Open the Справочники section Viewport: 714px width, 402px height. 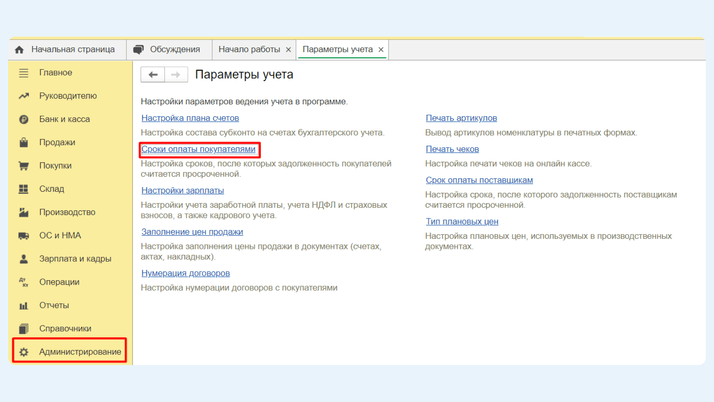70,329
